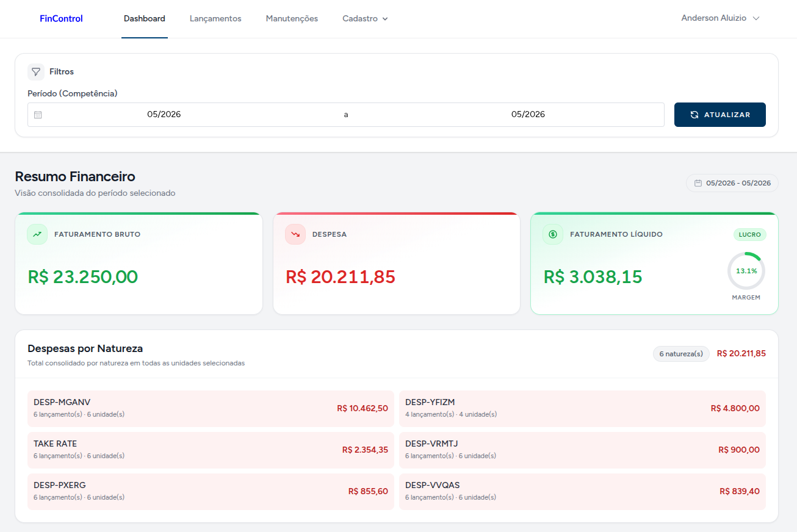
Task: Click the Despesas por Natureza heading
Action: pos(85,349)
